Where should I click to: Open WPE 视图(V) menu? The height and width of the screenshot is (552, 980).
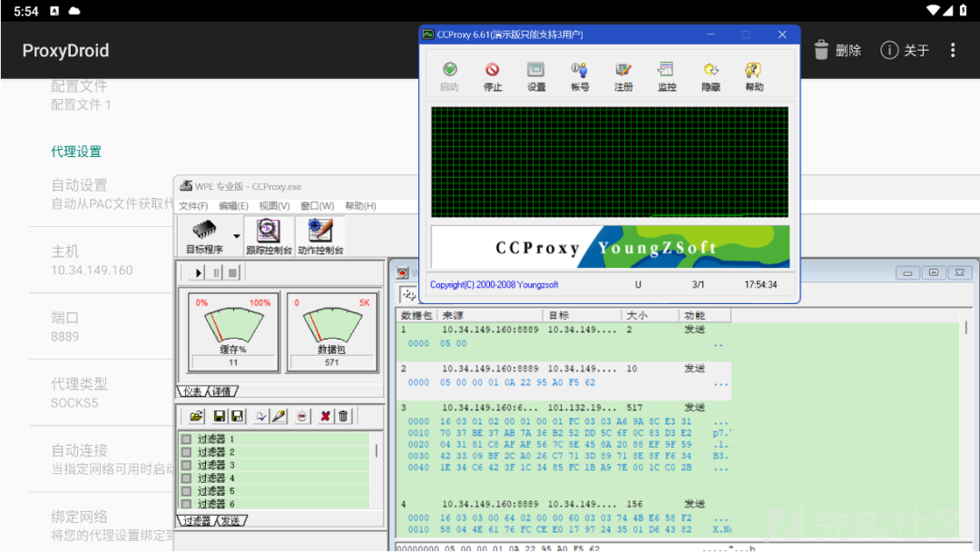click(x=274, y=206)
